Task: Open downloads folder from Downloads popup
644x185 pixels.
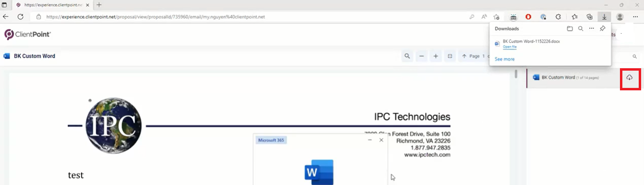Action: point(570,29)
